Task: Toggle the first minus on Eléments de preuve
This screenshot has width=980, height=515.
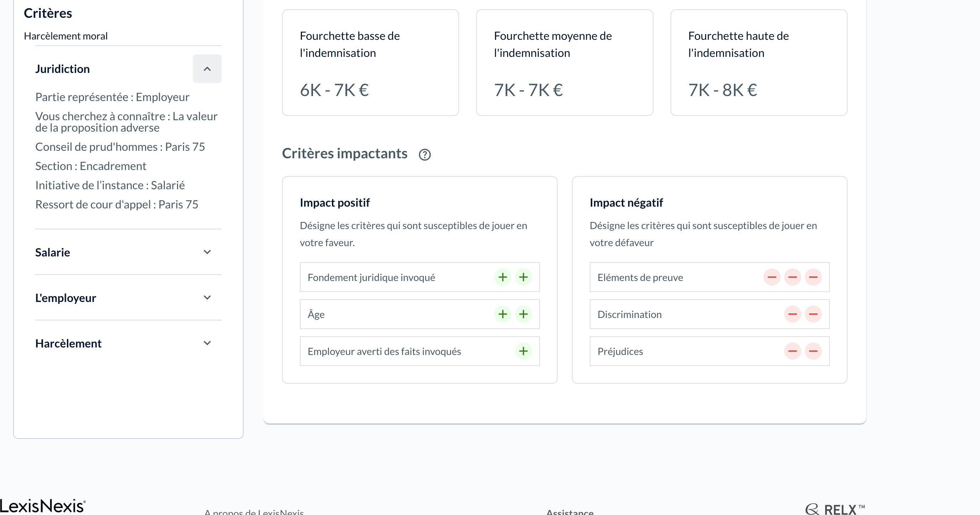Action: [x=772, y=277]
